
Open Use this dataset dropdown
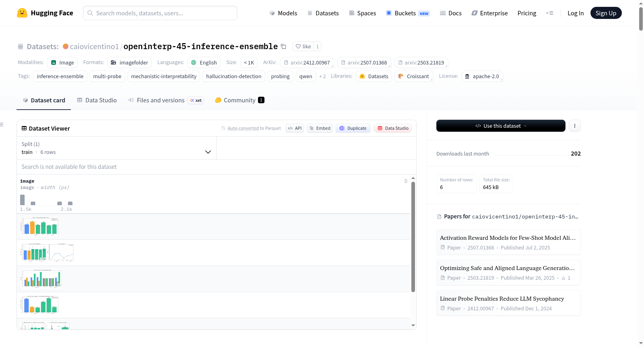[501, 126]
